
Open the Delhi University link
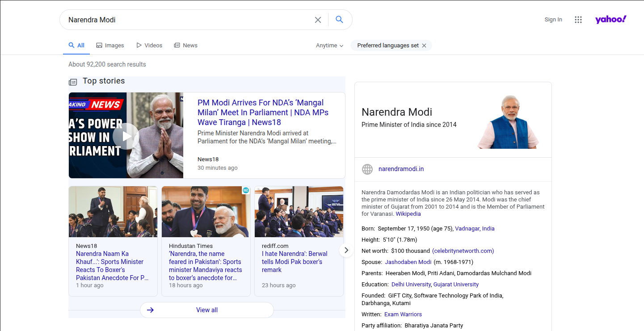(x=411, y=285)
